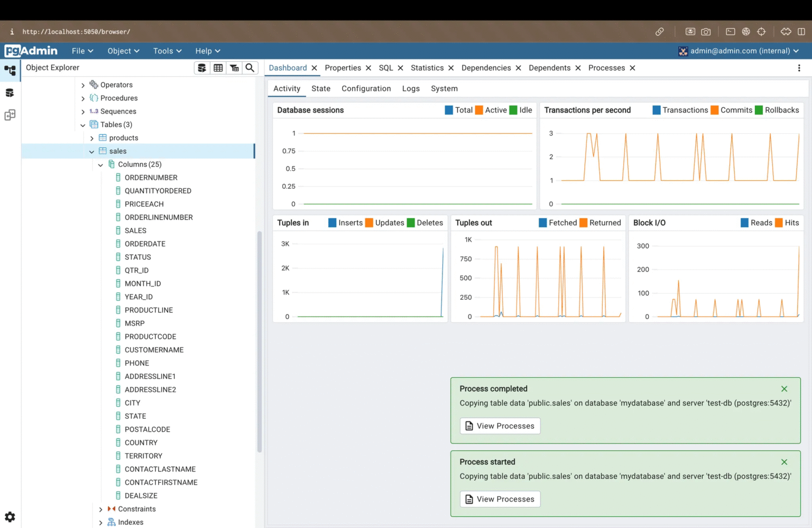The image size is (812, 528).
Task: Select the Object Explorer icon in left sidebar
Action: [10, 70]
